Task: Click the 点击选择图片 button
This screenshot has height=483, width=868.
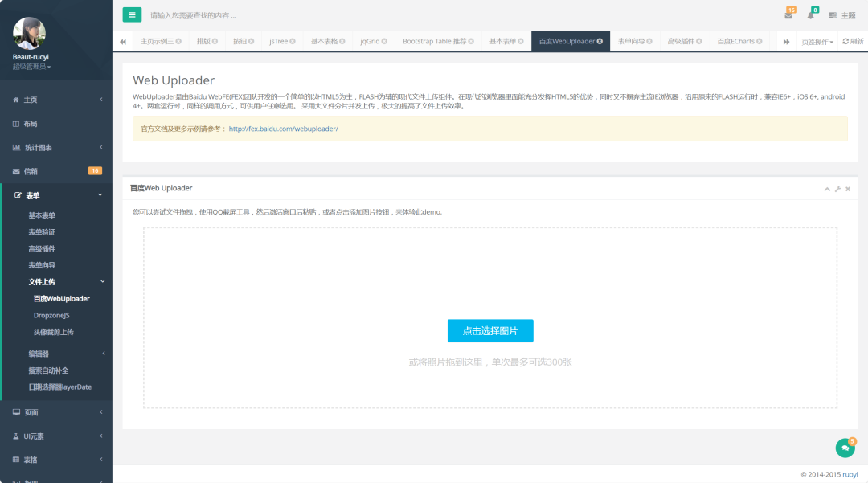Action: pyautogui.click(x=490, y=331)
